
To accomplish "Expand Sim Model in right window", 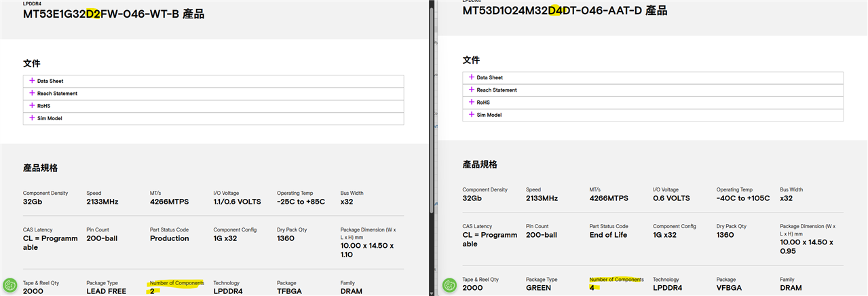I will (x=653, y=115).
